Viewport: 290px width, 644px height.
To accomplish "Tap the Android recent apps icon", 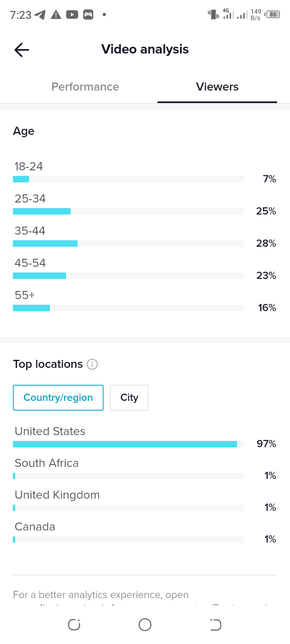I will coord(74,625).
